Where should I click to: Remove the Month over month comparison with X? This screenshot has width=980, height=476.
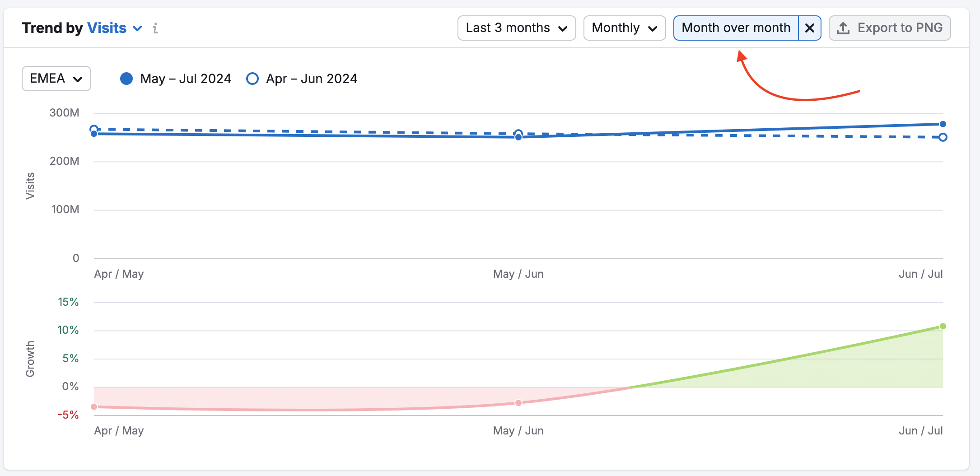[x=810, y=28]
